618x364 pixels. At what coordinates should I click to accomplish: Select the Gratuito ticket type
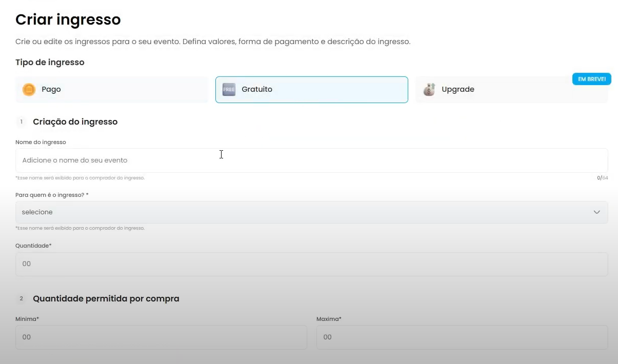tap(312, 90)
